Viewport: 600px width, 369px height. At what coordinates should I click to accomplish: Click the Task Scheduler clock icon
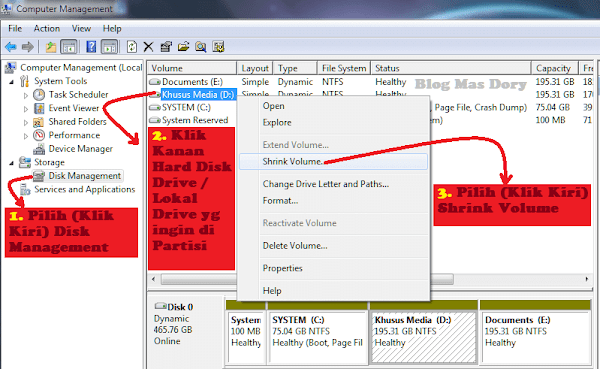tap(39, 95)
